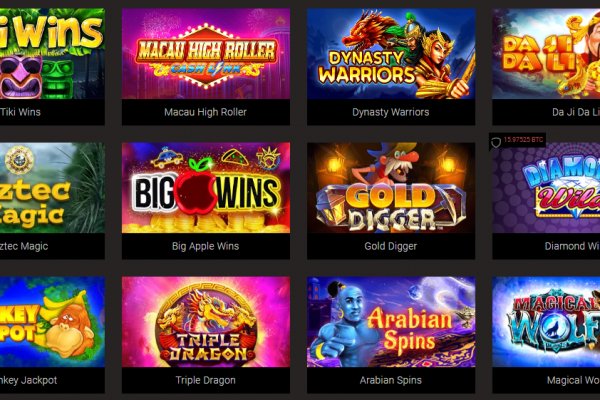Select the Aztec Magic game image

click(52, 188)
